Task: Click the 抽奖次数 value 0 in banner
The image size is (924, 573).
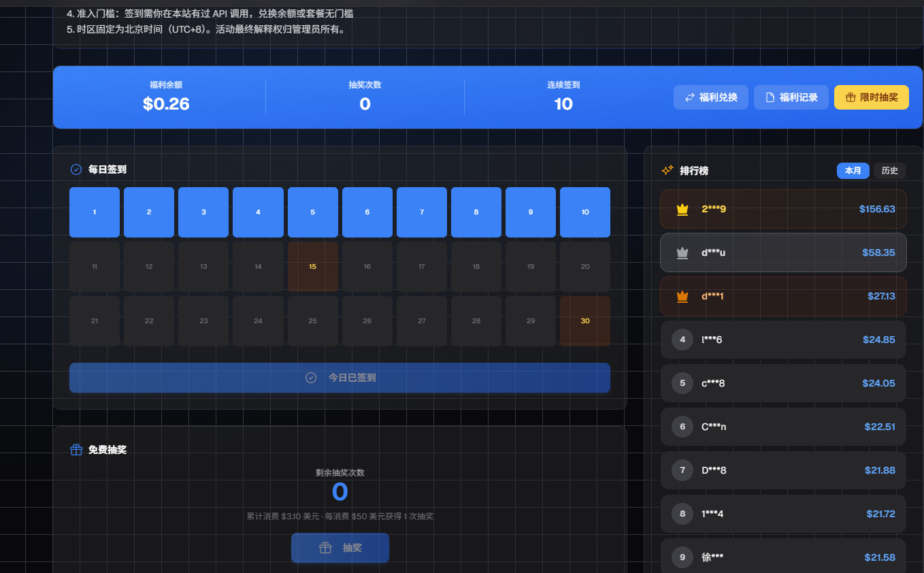Action: pos(365,104)
